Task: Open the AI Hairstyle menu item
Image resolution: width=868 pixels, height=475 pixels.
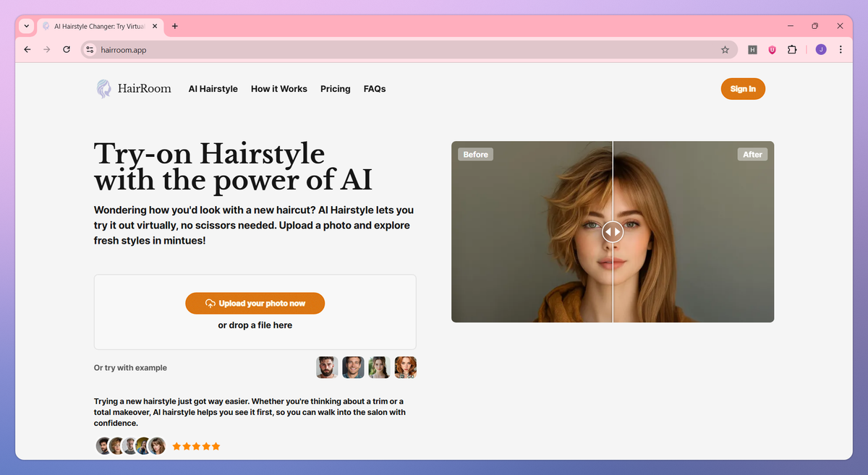Action: [x=213, y=89]
